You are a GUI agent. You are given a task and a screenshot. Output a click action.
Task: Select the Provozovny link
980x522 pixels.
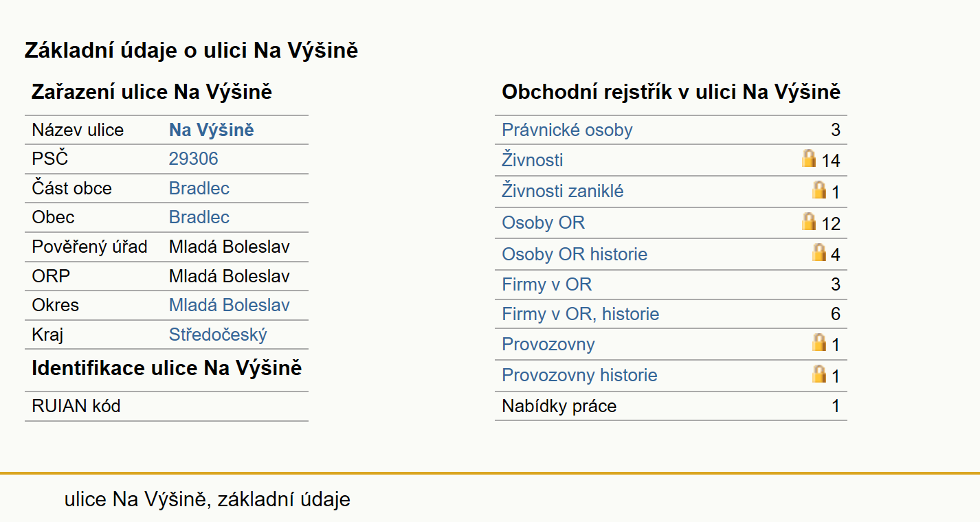[548, 344]
